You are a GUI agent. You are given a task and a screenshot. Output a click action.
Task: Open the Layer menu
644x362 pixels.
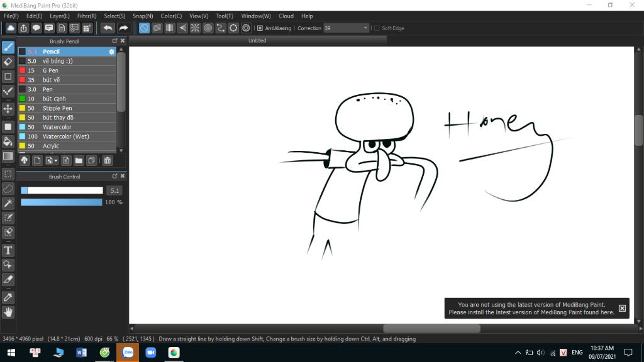60,16
